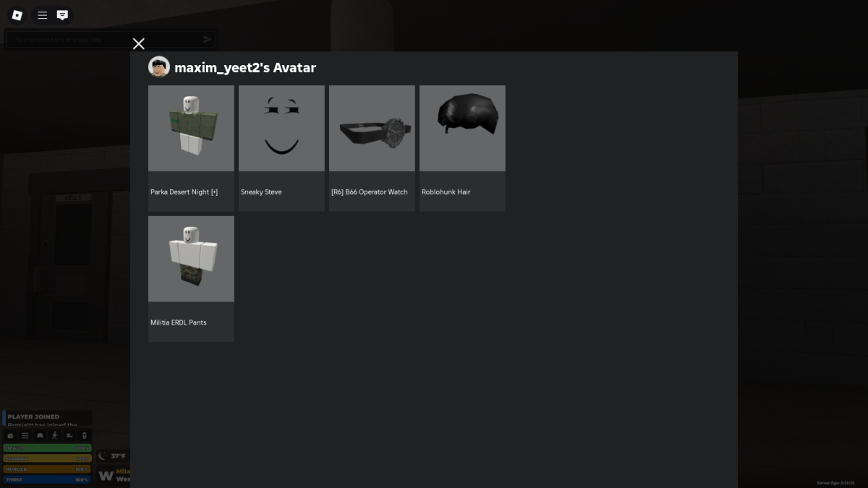The image size is (868, 488).
Task: Toggle the chat window icon
Action: point(63,15)
